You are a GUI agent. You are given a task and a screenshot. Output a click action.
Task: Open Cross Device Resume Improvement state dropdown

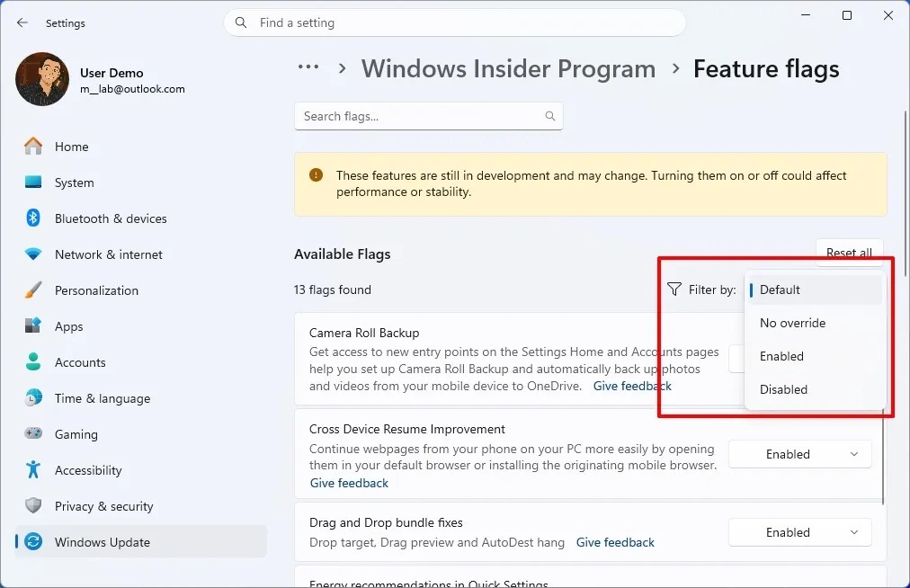coord(799,454)
